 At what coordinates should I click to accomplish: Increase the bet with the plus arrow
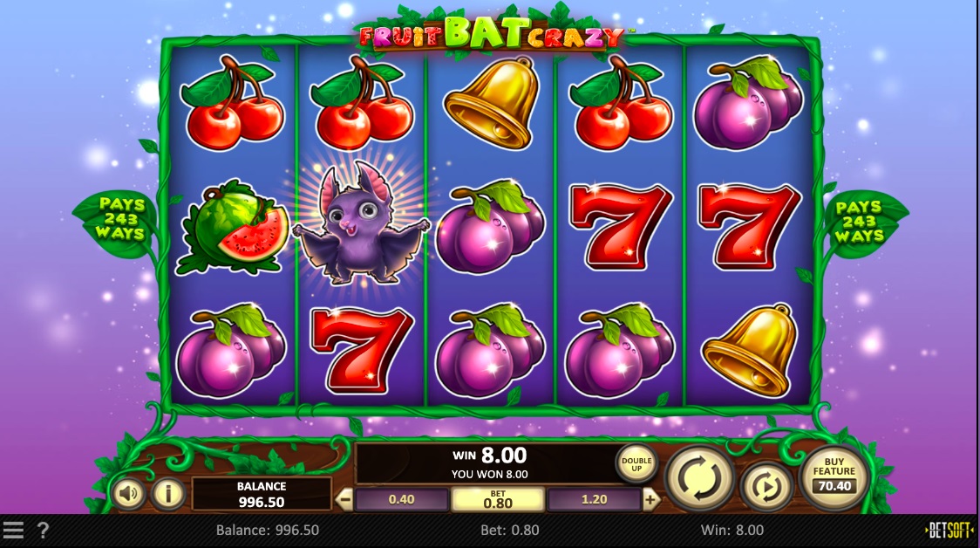pos(650,499)
